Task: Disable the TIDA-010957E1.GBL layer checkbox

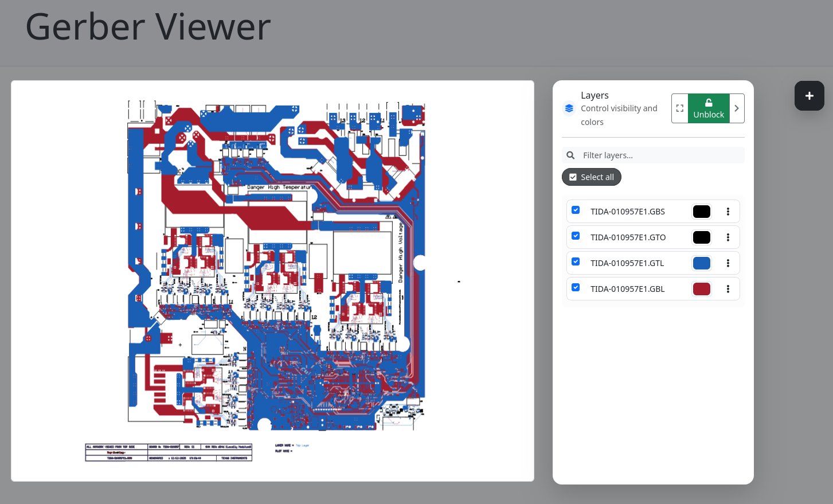Action: point(576,288)
